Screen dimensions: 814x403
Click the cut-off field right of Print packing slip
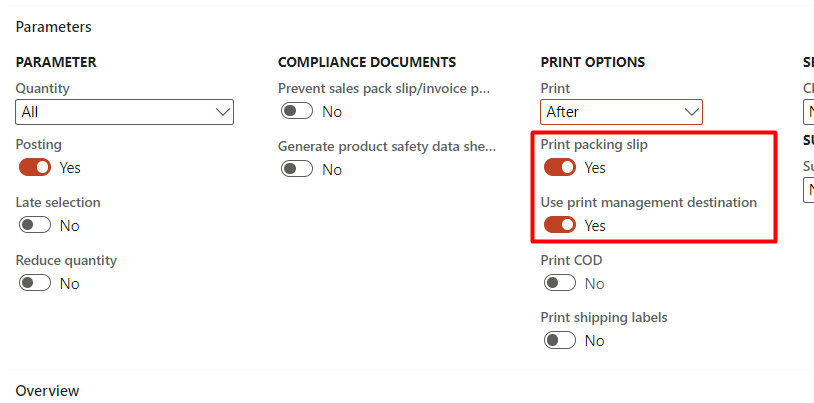[x=808, y=190]
